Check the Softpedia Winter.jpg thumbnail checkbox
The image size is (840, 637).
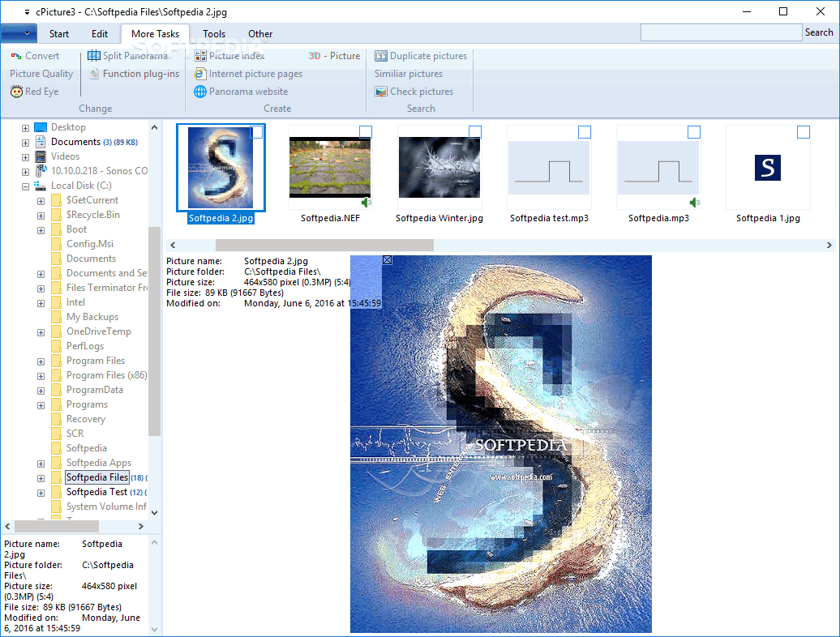(475, 131)
